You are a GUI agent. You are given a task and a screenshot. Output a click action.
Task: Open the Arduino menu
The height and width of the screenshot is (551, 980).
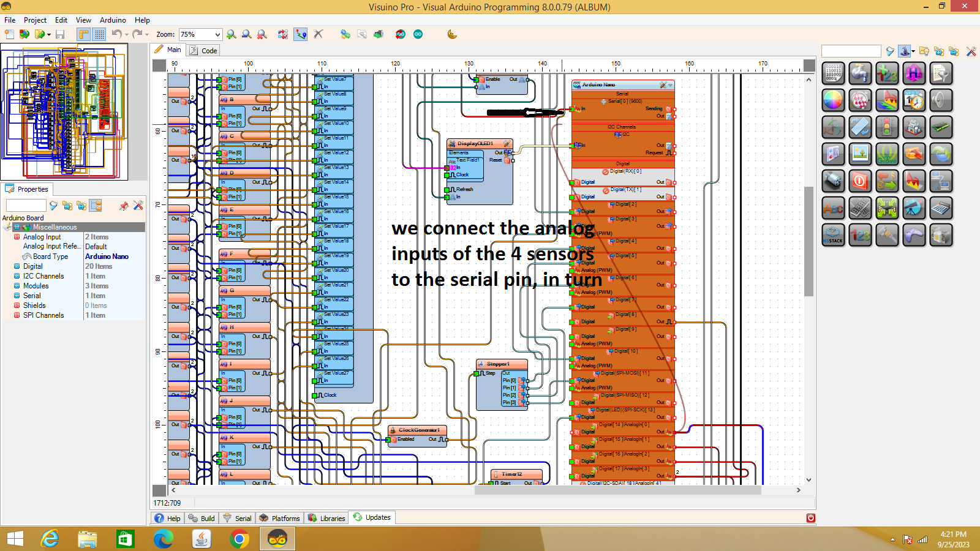[113, 20]
